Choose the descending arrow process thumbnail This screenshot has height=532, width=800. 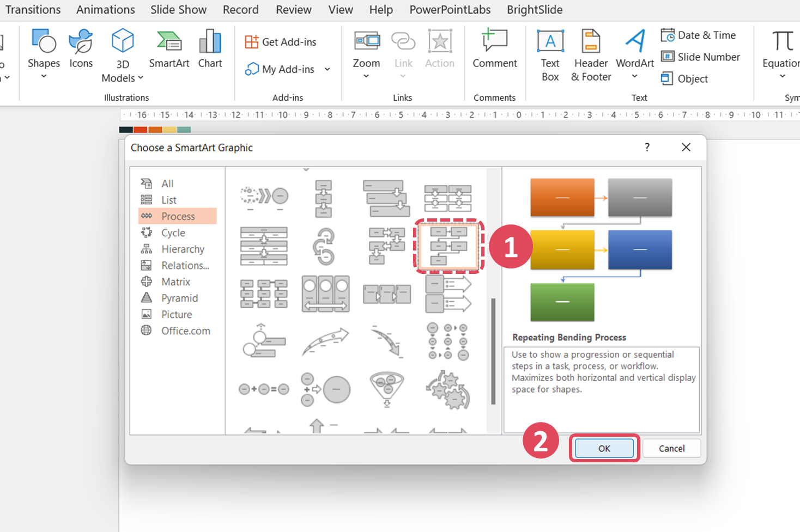tap(387, 341)
